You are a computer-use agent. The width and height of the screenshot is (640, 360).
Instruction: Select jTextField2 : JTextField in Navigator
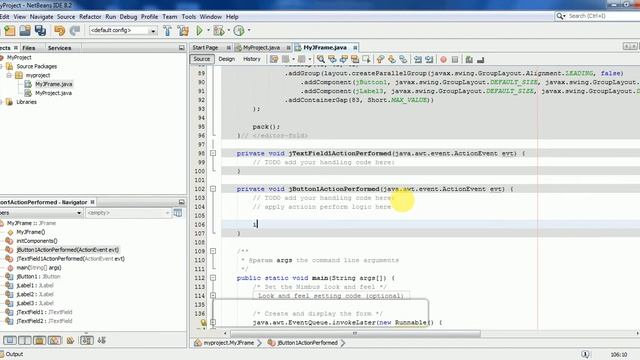(x=44, y=321)
